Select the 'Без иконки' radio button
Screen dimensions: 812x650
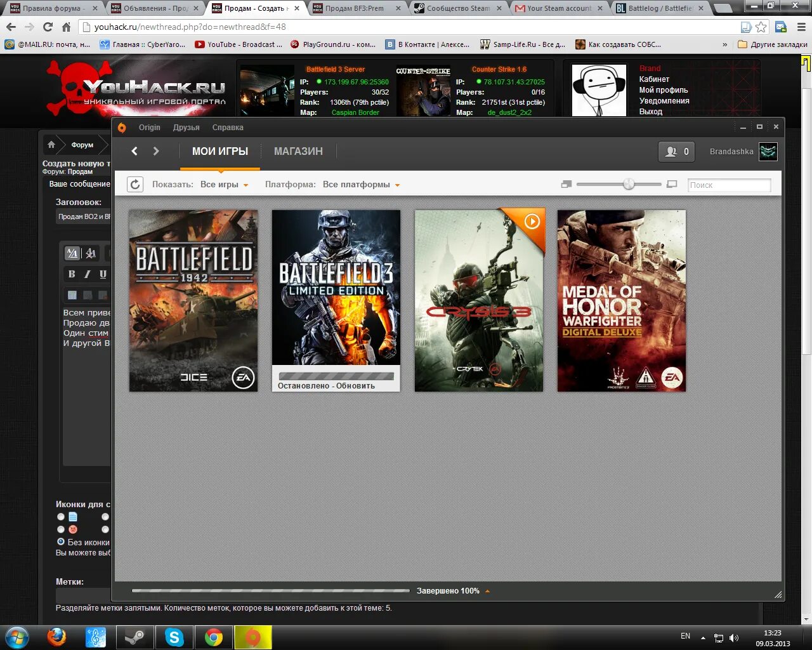pos(61,541)
